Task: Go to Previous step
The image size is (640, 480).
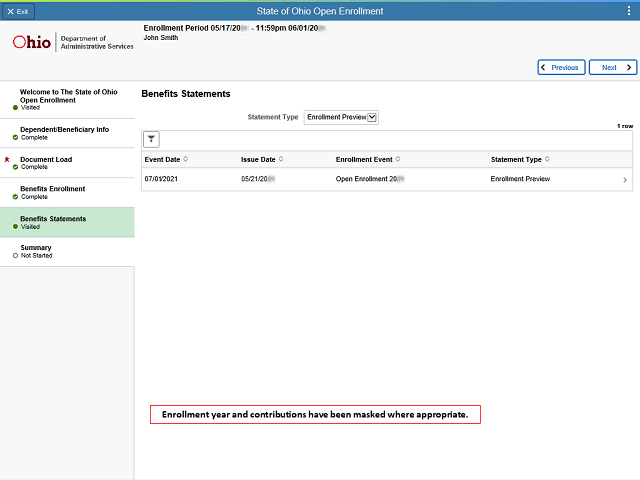Action: pos(561,67)
